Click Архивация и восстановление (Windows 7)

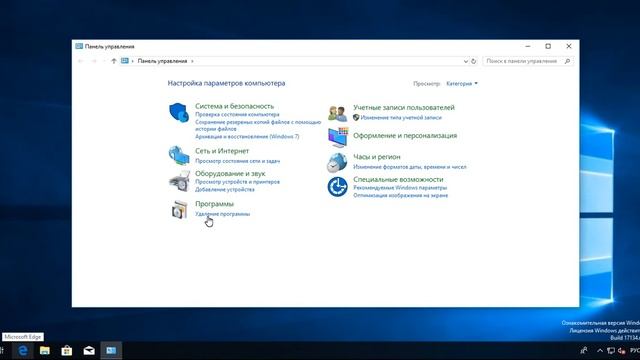247,136
